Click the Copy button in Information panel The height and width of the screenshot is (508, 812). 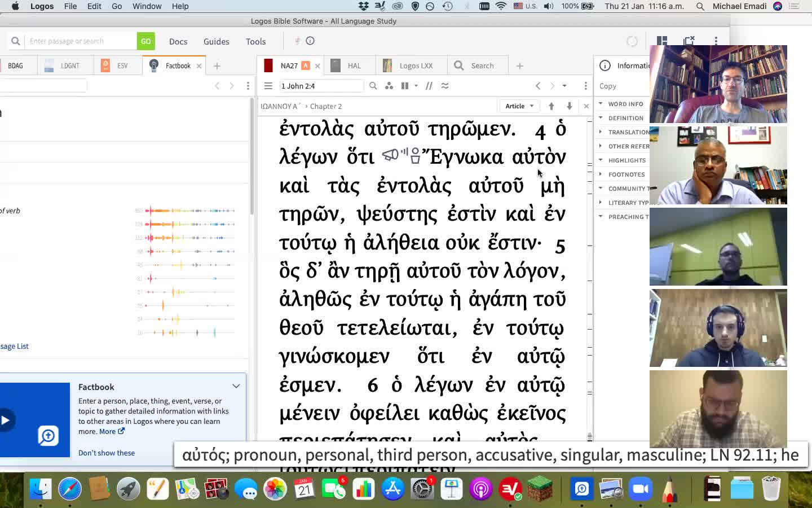[x=607, y=86]
